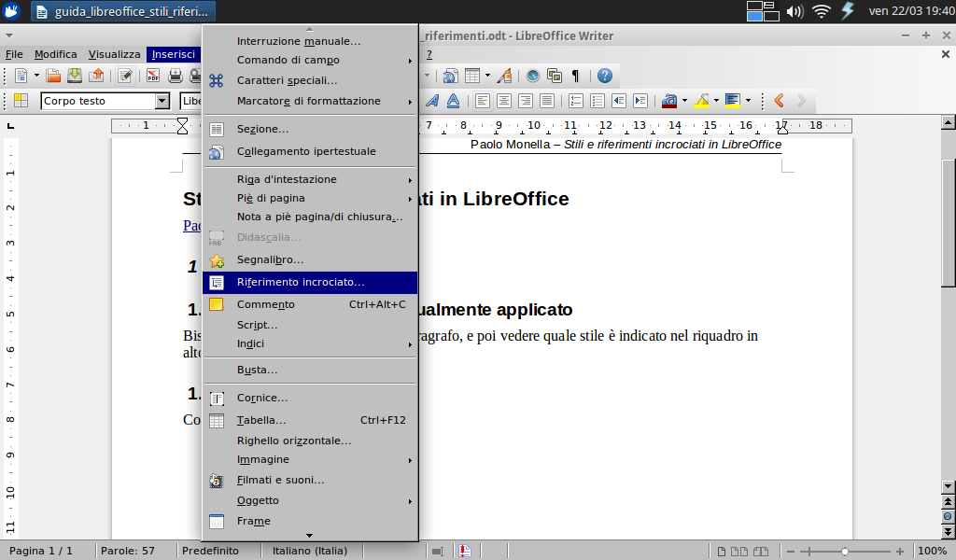Toggle bulleted list

pyautogui.click(x=597, y=101)
